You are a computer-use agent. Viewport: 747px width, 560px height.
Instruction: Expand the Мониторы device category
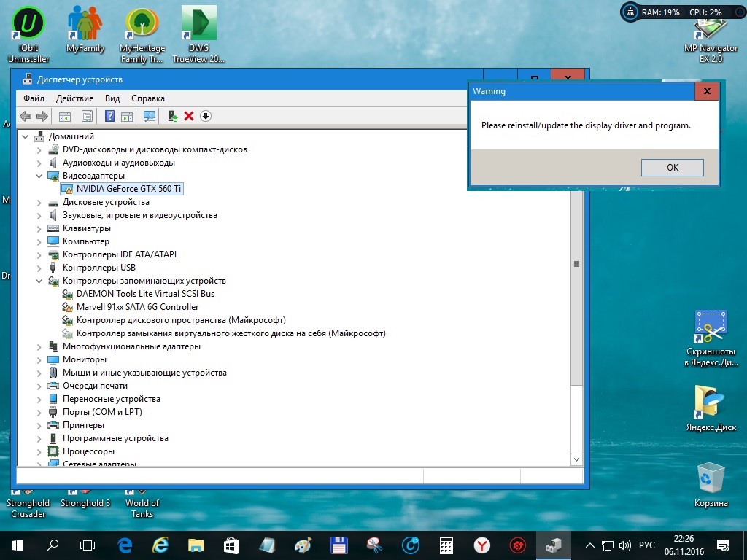tap(39, 360)
